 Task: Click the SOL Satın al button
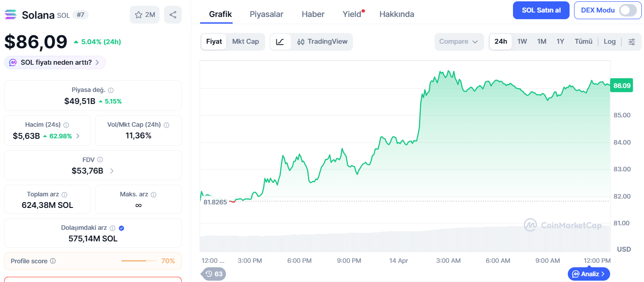[x=541, y=10]
